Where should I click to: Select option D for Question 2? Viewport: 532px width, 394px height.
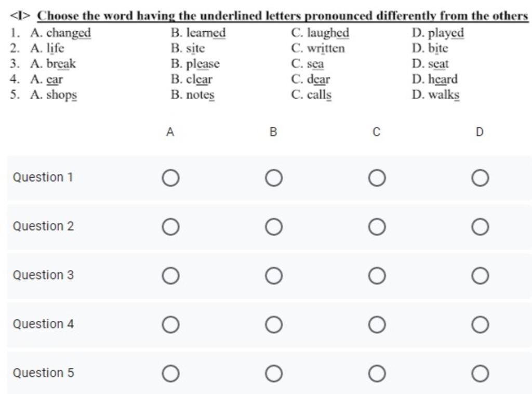tap(480, 227)
